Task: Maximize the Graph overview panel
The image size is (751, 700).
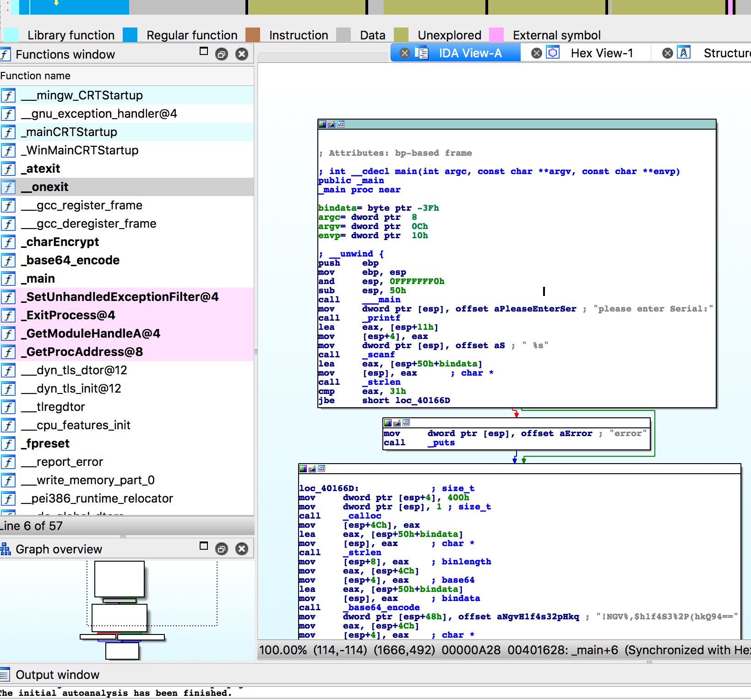Action: (204, 546)
